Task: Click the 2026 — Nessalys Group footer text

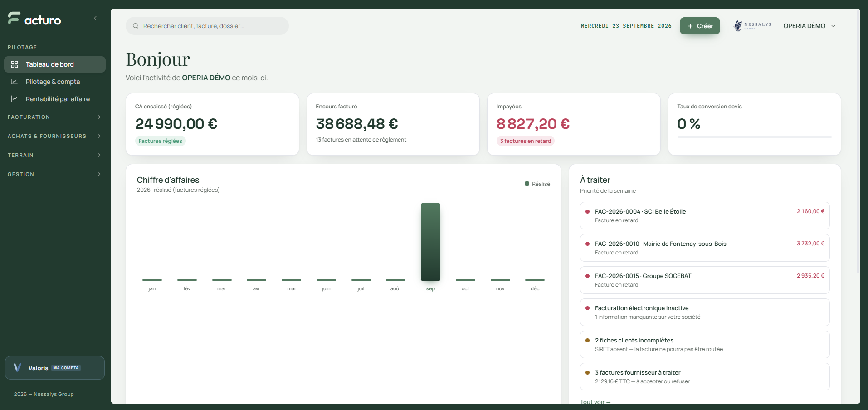Action: click(x=44, y=394)
